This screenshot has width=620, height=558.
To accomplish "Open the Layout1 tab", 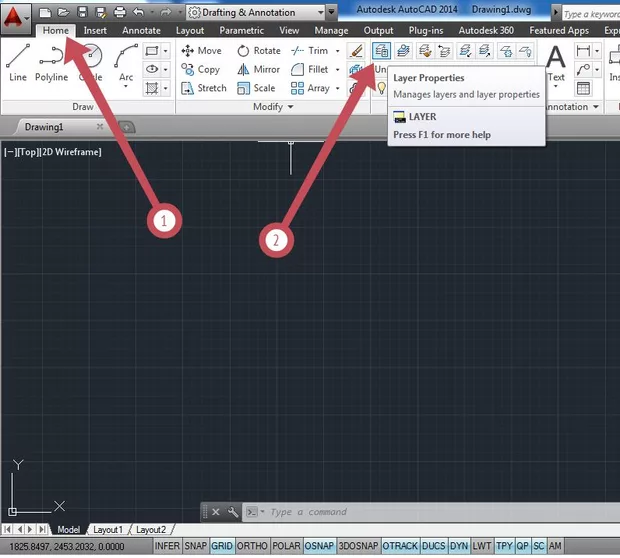I will (x=108, y=529).
